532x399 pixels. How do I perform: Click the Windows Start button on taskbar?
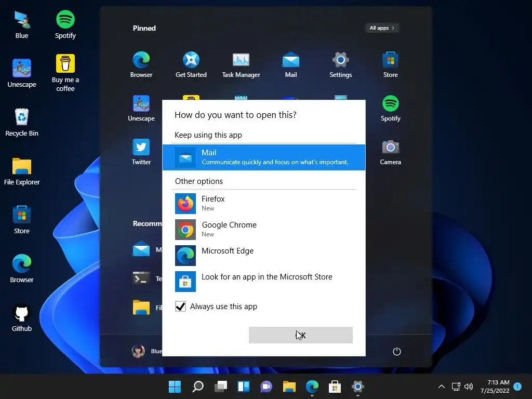[175, 387]
